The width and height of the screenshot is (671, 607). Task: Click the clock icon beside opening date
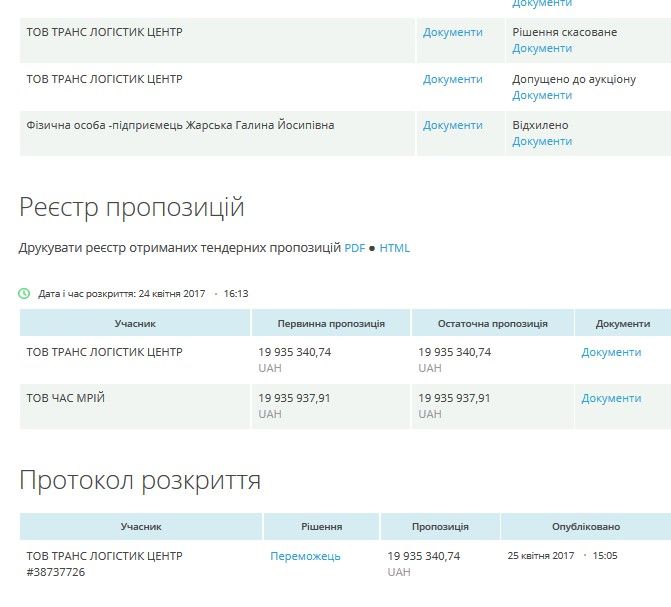tap(24, 294)
